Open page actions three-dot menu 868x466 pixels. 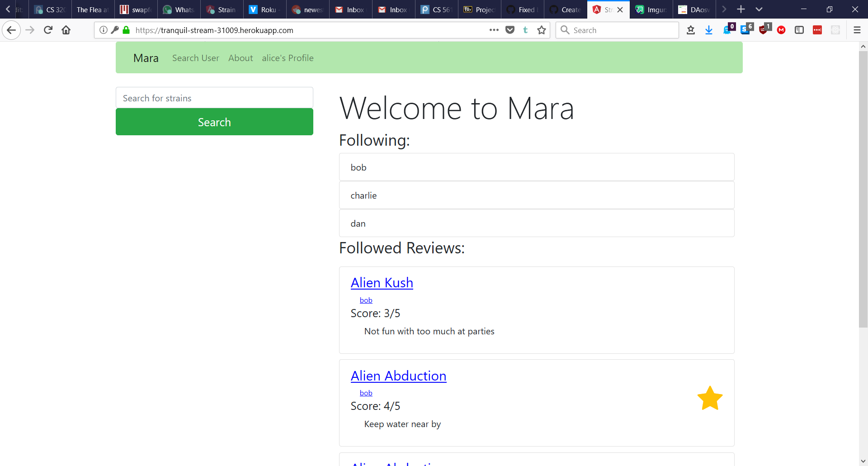[494, 30]
